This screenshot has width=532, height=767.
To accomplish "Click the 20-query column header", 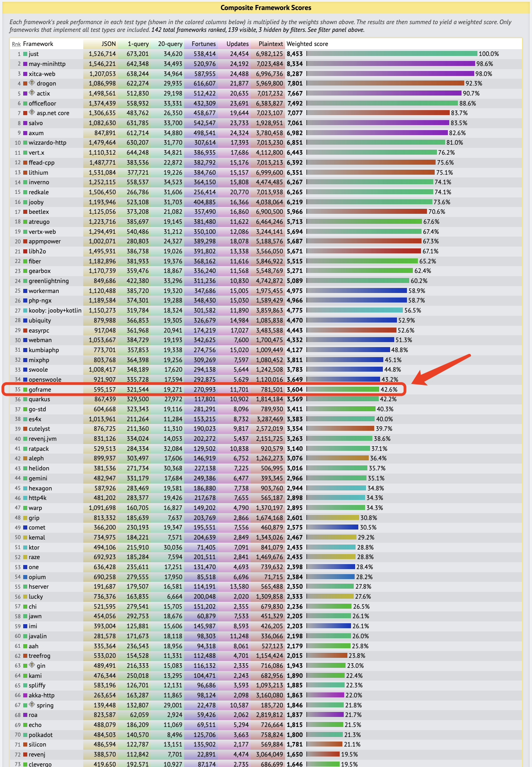I will tap(170, 44).
